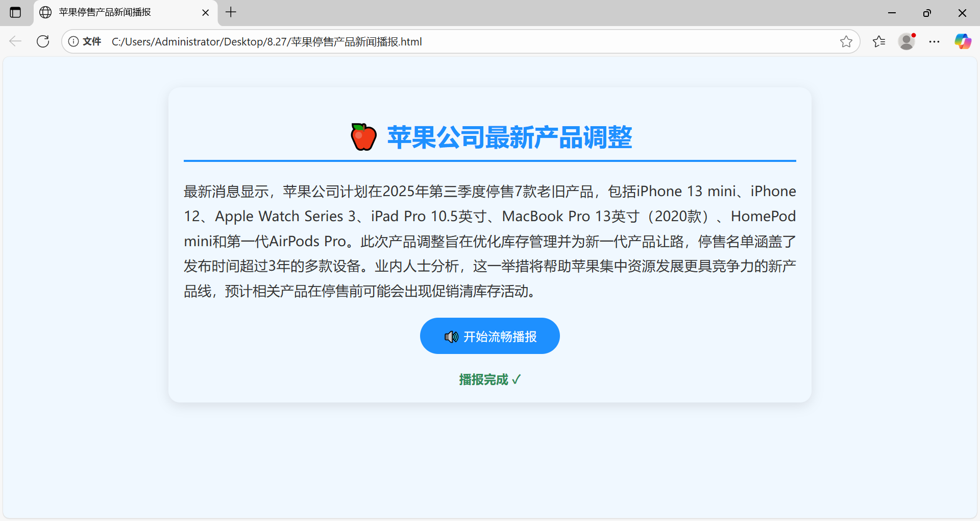Click the news paragraph mentioning iPhone 13 mini
Screen dimensions: 980x521
pyautogui.click(x=490, y=241)
